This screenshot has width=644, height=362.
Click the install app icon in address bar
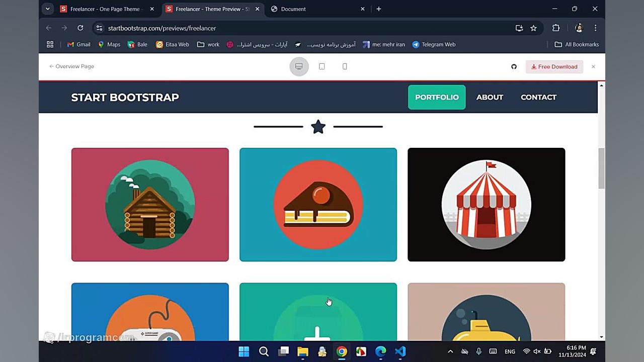[519, 28]
